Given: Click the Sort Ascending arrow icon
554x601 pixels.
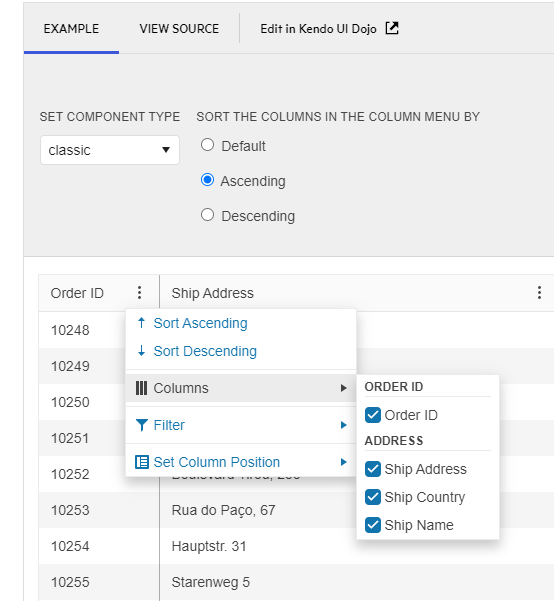Looking at the screenshot, I should click(x=141, y=323).
